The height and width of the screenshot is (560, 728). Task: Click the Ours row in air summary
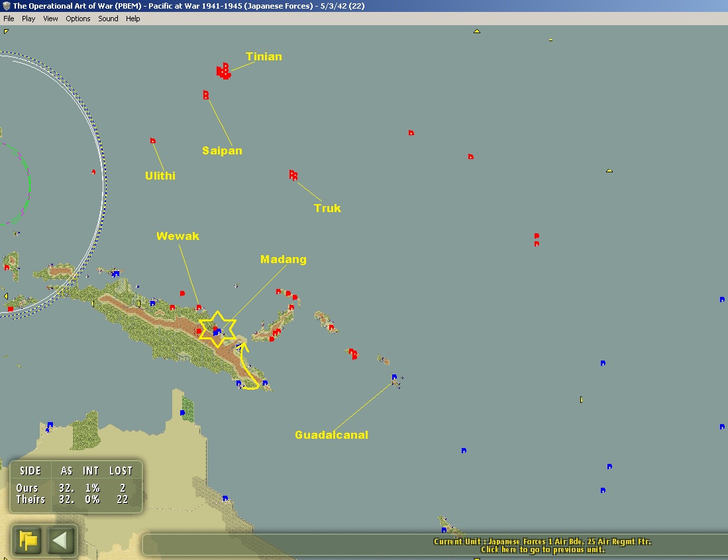pos(71,488)
